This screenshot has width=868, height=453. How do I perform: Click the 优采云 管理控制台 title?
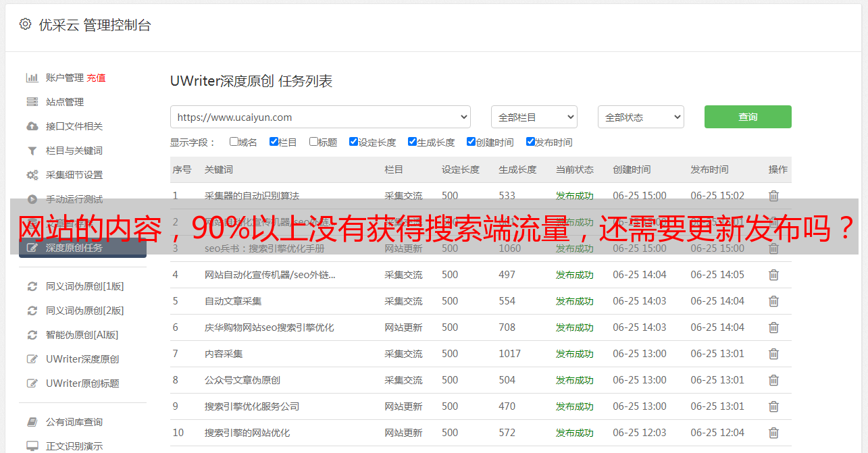point(95,25)
